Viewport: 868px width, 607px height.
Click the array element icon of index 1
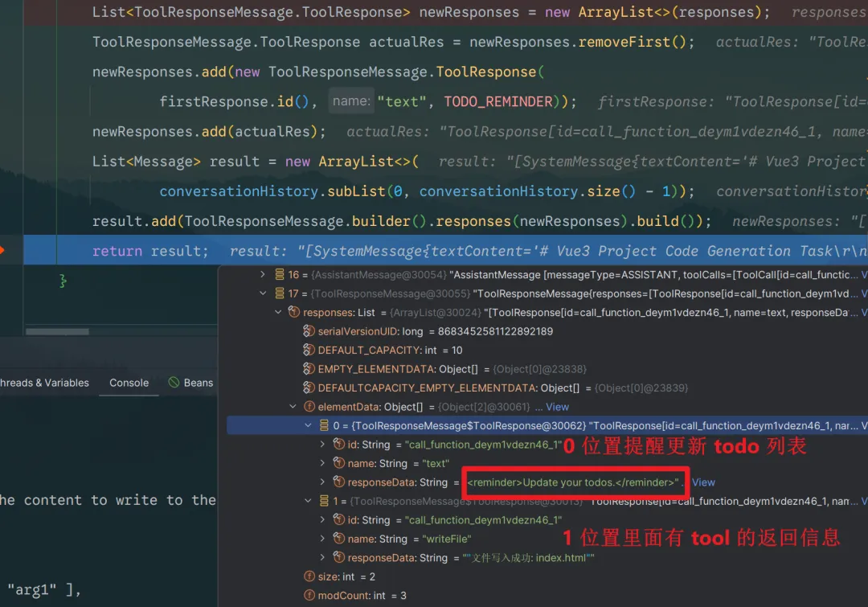(324, 501)
